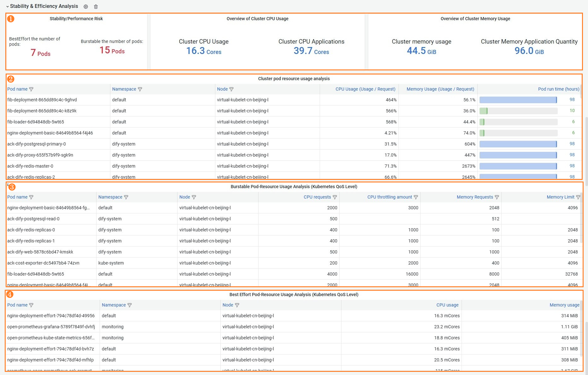588x375 pixels.
Task: Filter Node column in Best Effort table
Action: [237, 305]
